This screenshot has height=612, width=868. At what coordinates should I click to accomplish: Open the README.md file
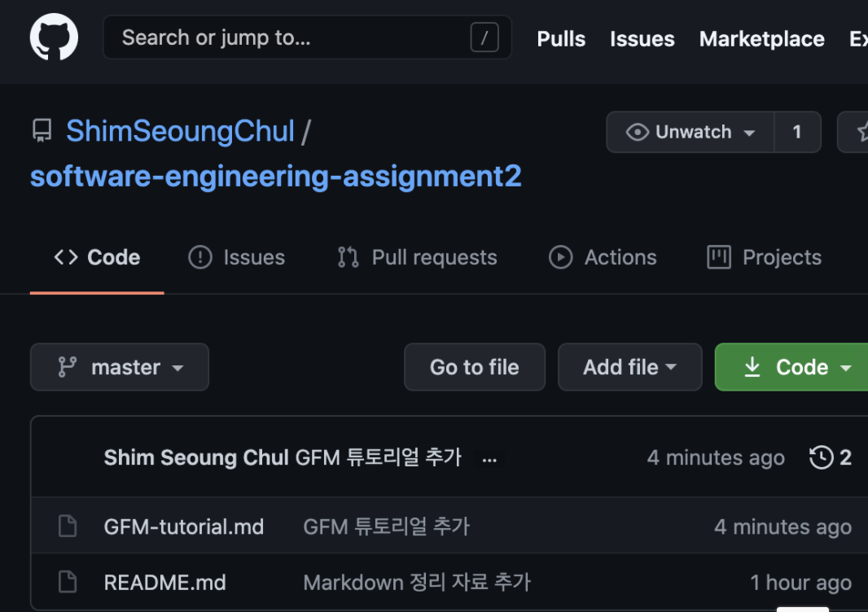[x=164, y=582]
